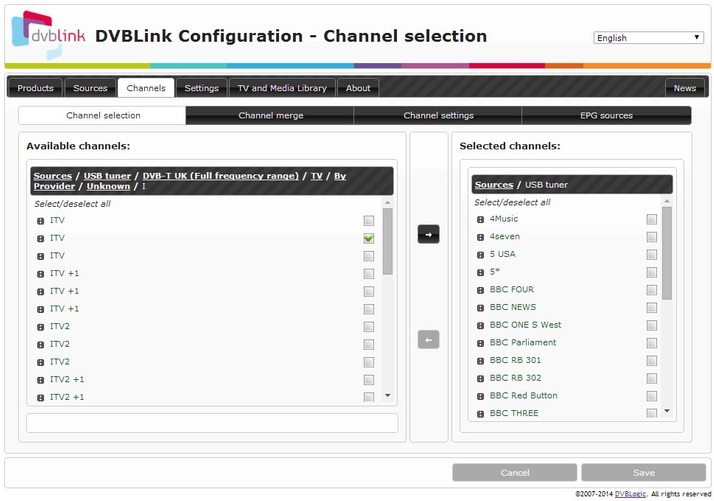This screenshot has width=714, height=501.
Task: Click the Sources breadcrumb in Selected channels
Action: [494, 185]
